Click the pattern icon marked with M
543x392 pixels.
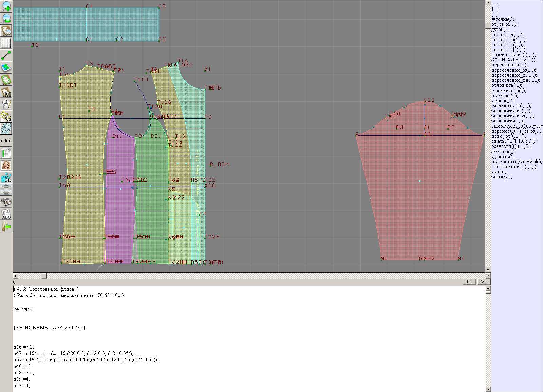coord(6,92)
